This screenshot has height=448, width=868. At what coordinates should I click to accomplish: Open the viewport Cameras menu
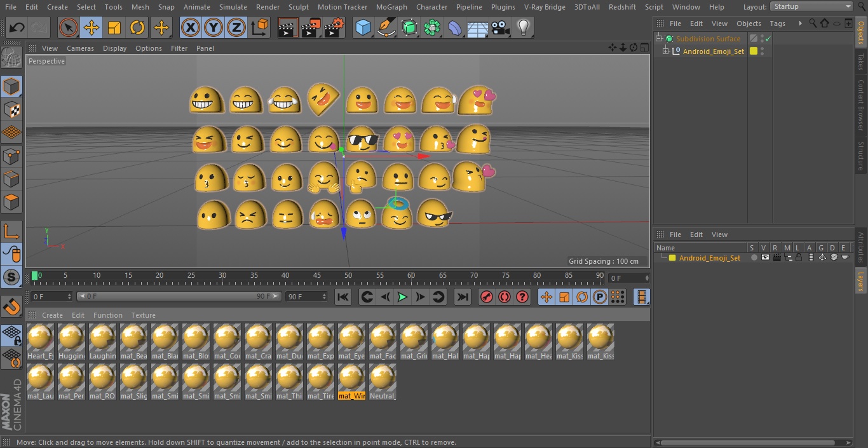coord(80,48)
